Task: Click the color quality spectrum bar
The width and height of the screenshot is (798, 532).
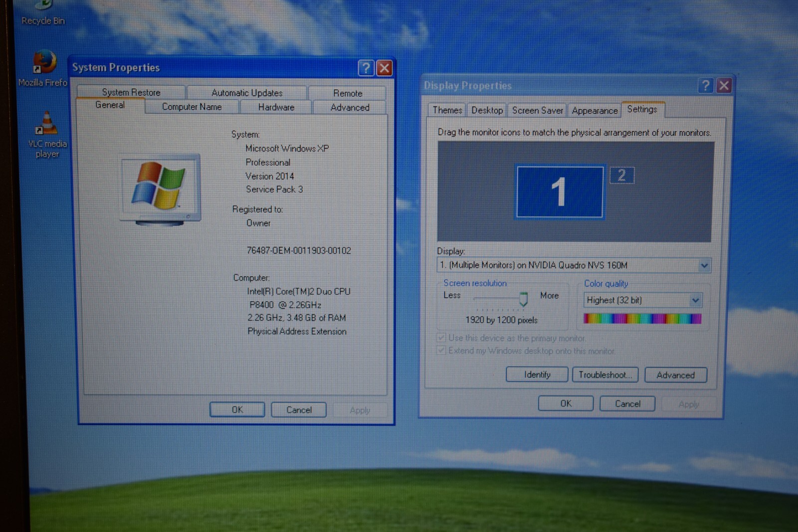Action: point(642,319)
